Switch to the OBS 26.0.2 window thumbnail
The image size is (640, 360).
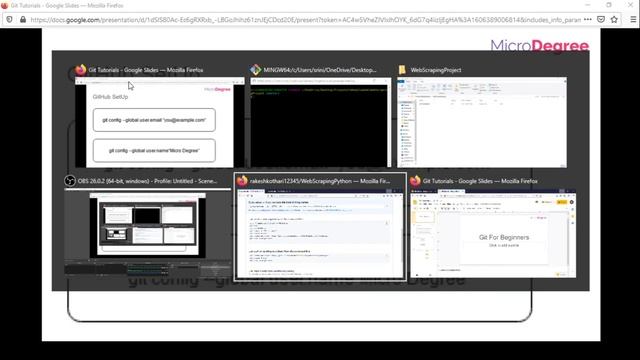(147, 233)
